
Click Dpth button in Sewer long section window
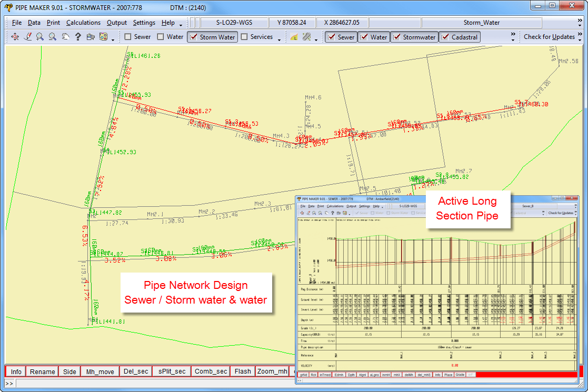(351, 375)
